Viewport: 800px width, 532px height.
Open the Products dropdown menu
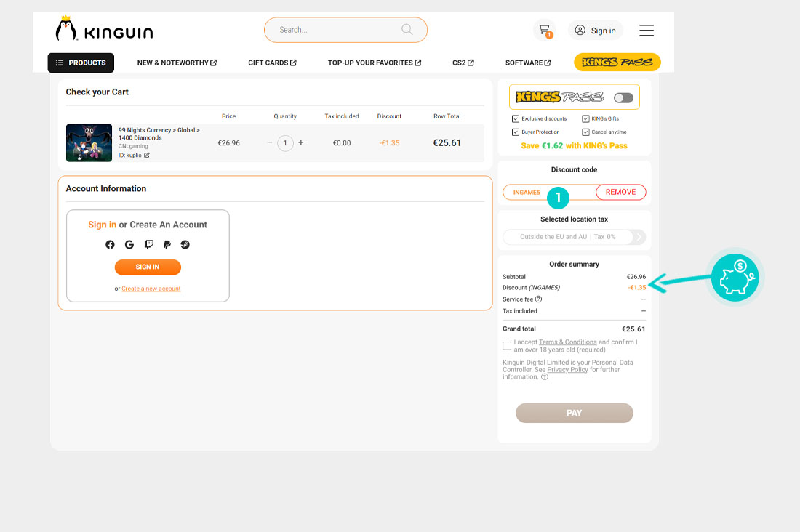click(x=81, y=63)
